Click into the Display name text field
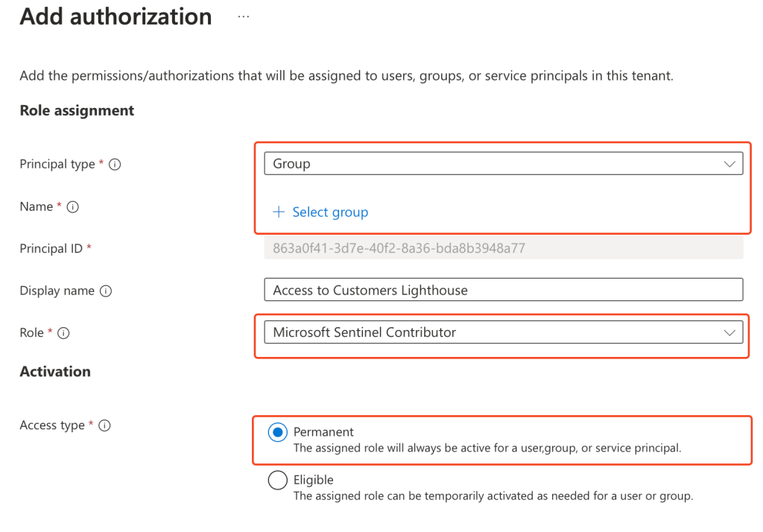This screenshot has height=532, width=763. [x=503, y=291]
